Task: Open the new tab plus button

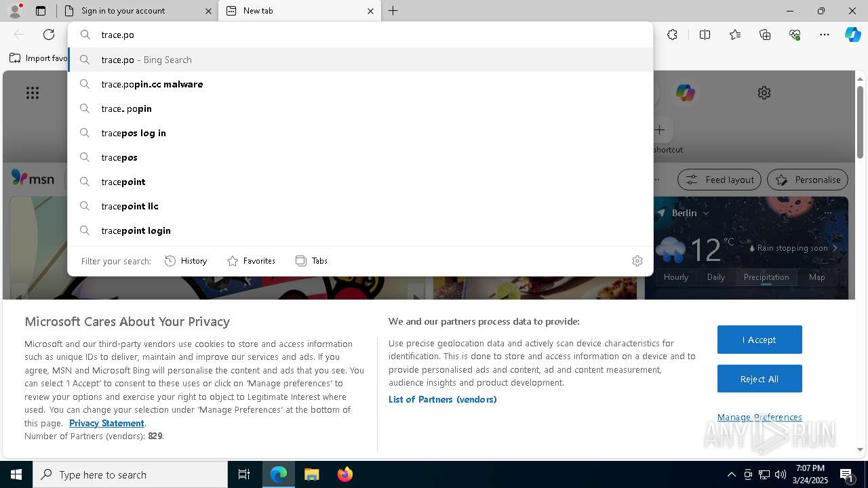Action: tap(393, 11)
